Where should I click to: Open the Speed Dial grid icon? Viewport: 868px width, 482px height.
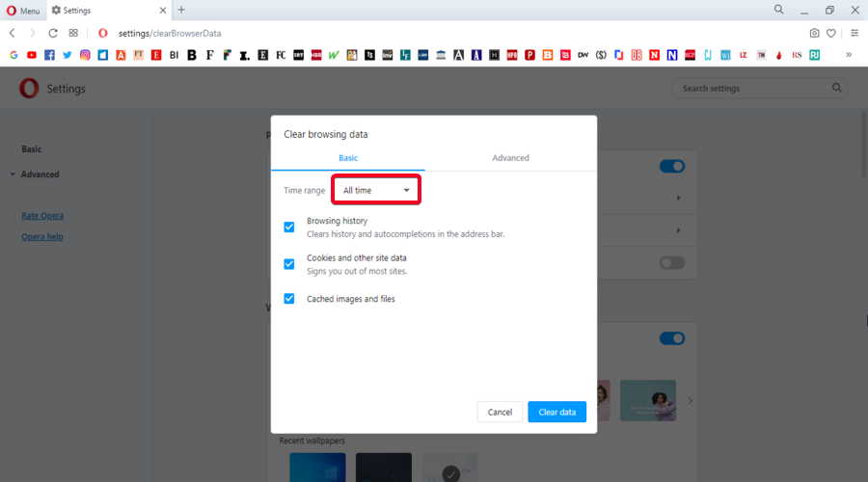point(73,33)
